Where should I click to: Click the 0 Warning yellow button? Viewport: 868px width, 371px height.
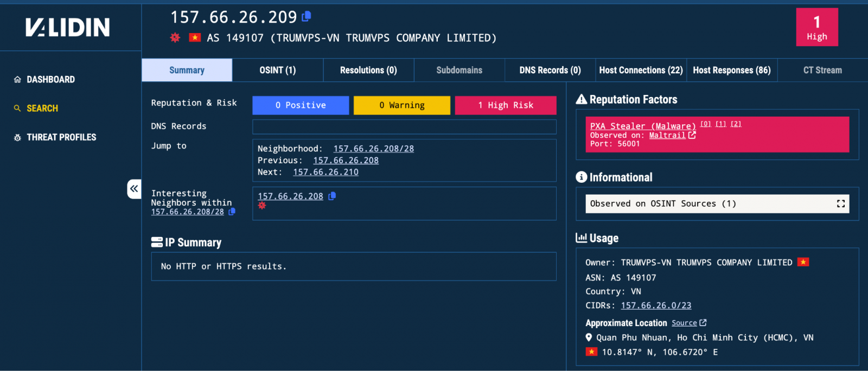coord(401,105)
